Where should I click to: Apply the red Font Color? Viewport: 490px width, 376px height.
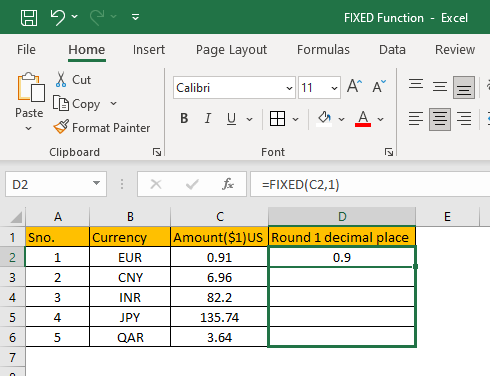click(x=363, y=119)
